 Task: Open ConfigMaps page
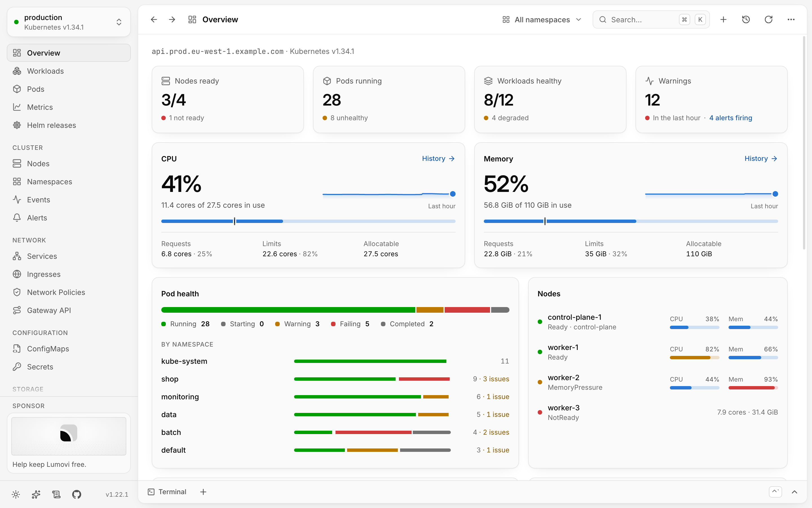pyautogui.click(x=69, y=349)
